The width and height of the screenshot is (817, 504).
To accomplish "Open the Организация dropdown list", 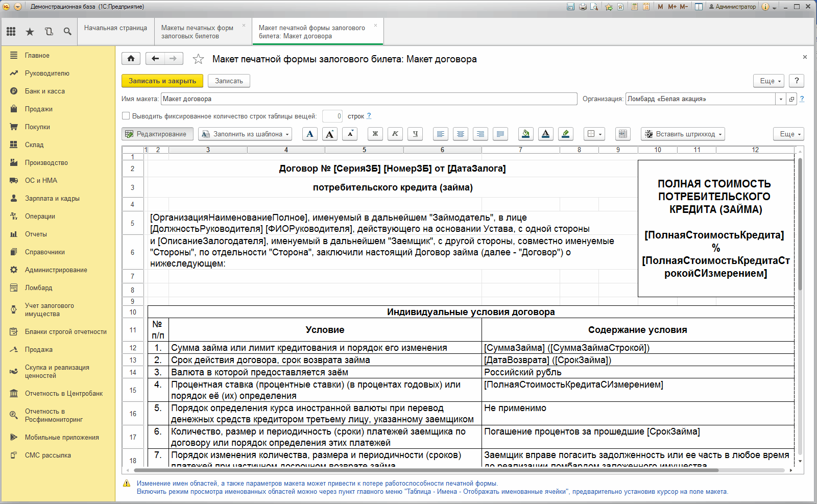I will tap(781, 99).
